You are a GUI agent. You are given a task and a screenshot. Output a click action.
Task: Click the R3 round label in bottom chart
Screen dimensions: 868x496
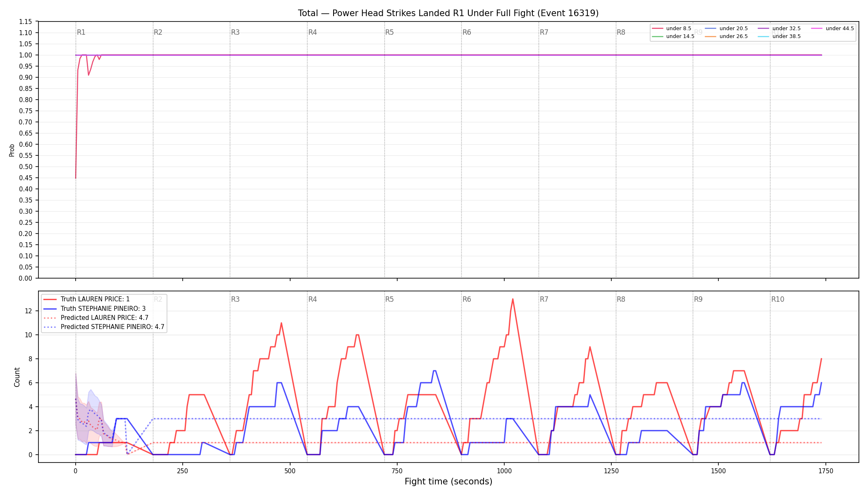pos(236,299)
